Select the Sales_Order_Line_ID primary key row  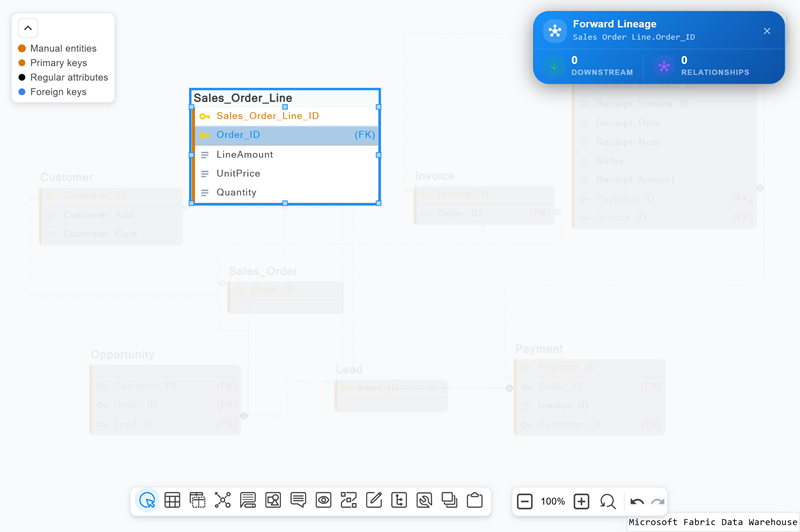click(x=286, y=116)
